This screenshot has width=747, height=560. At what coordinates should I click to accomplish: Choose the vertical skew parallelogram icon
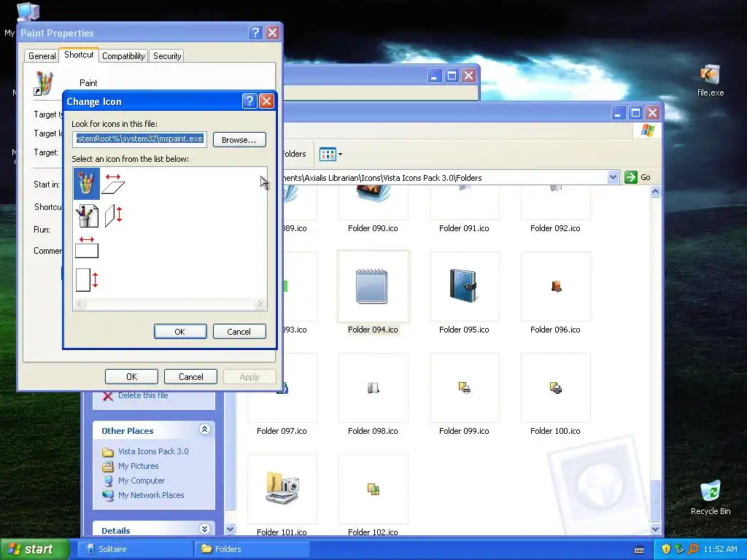(x=113, y=215)
